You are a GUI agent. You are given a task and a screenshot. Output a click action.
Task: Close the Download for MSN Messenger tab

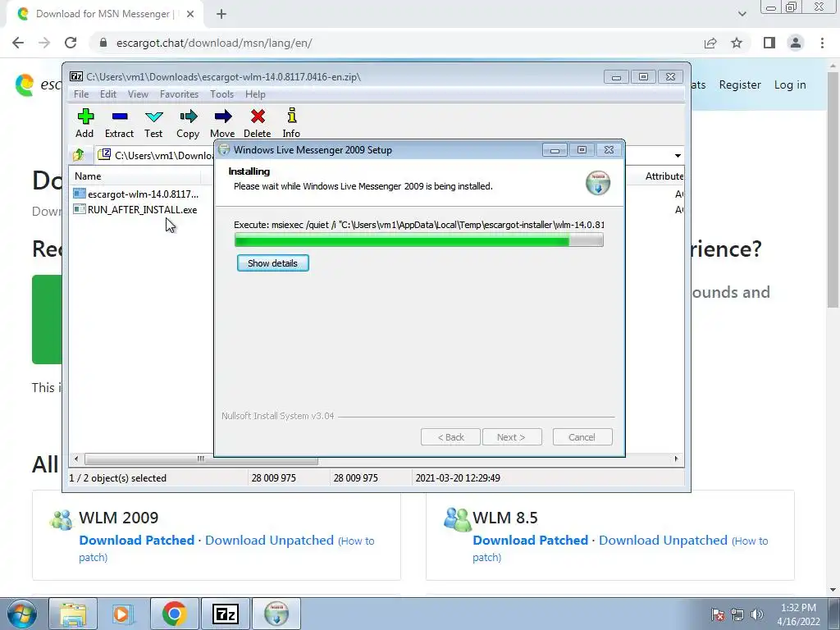190,14
